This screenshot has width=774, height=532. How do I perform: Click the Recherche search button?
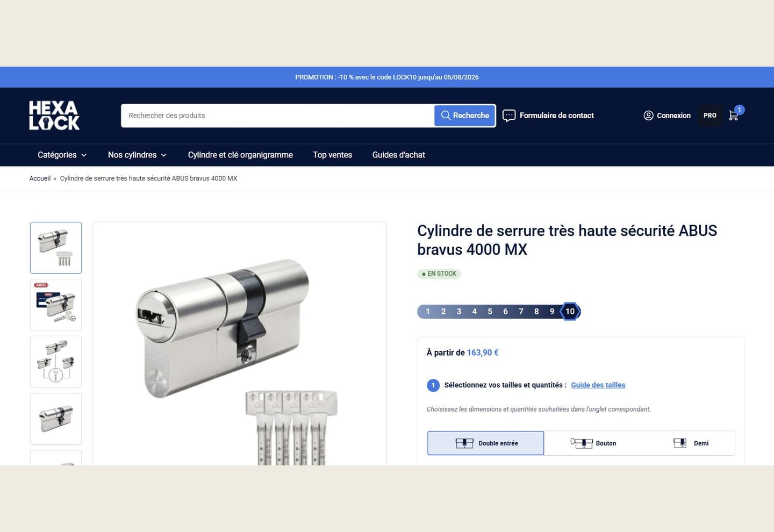(465, 116)
